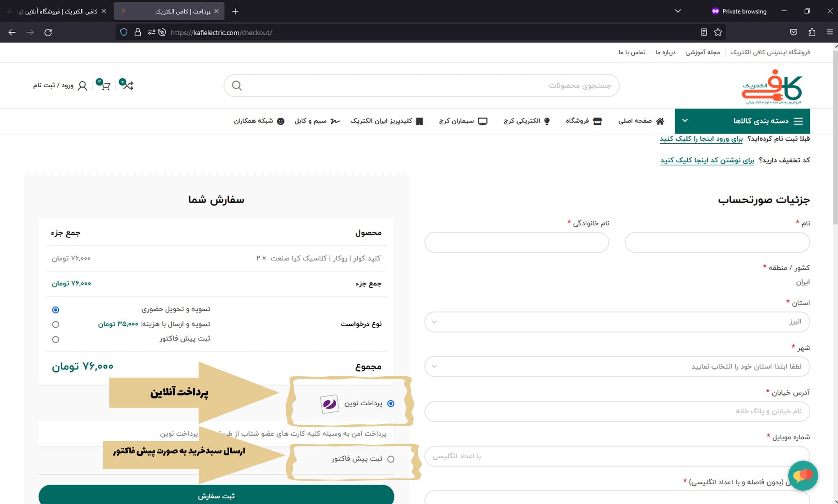Open the list all tabs chevron
Image resolution: width=838 pixels, height=504 pixels.
678,11
